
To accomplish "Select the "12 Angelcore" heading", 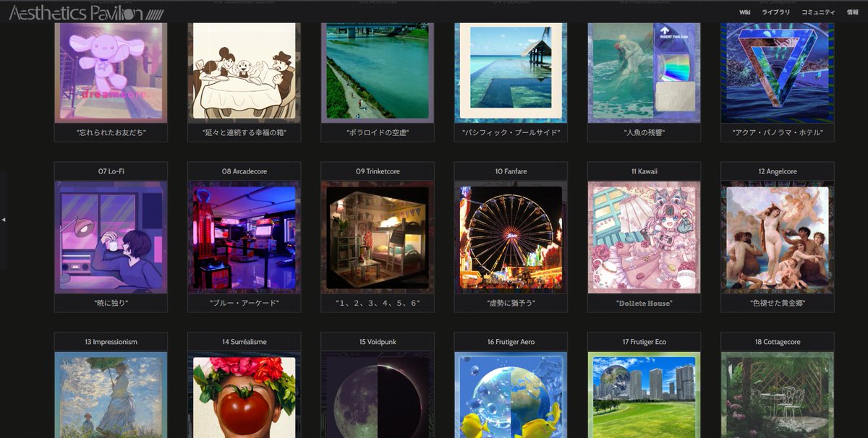I will click(777, 171).
